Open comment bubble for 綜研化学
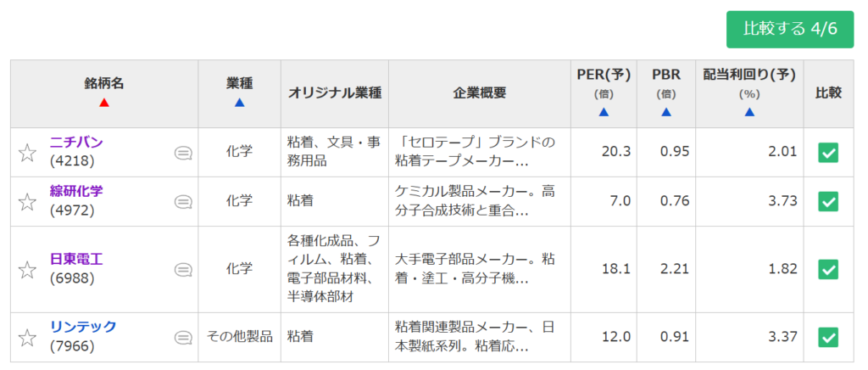 click(x=183, y=202)
